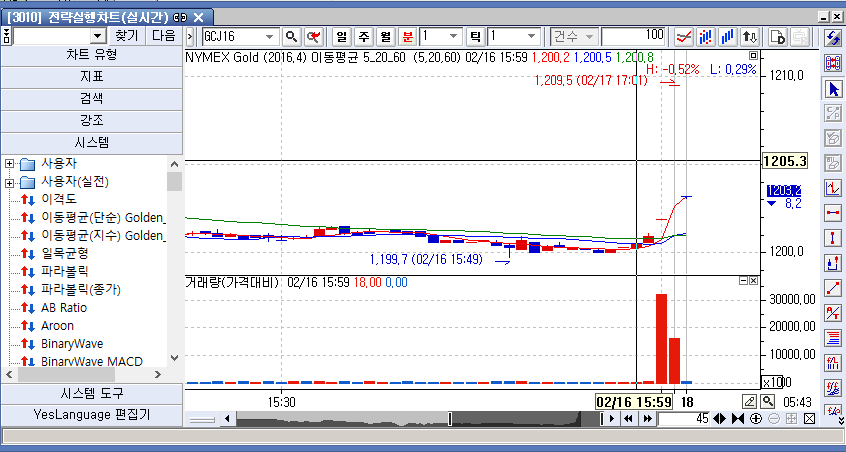Click the magnifier icon below volume pane
This screenshot has width=846, height=452.
768,401
